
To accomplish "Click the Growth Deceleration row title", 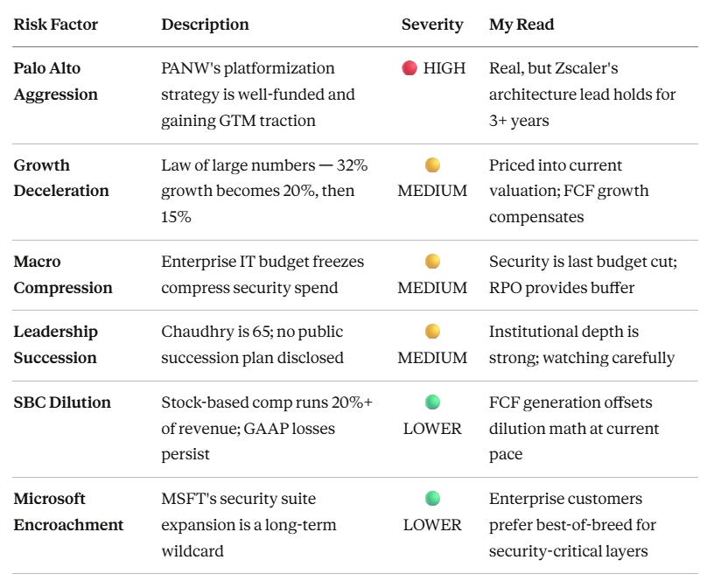I will (61, 178).
